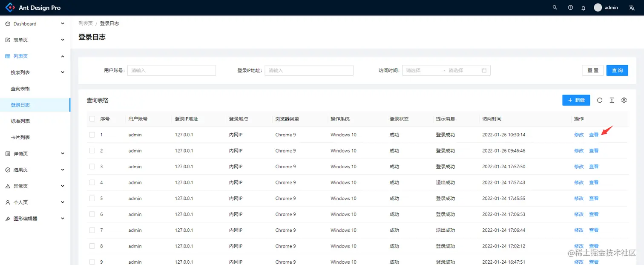The height and width of the screenshot is (265, 644).
Task: Open the 访问时间 end date field
Action: pyautogui.click(x=463, y=70)
